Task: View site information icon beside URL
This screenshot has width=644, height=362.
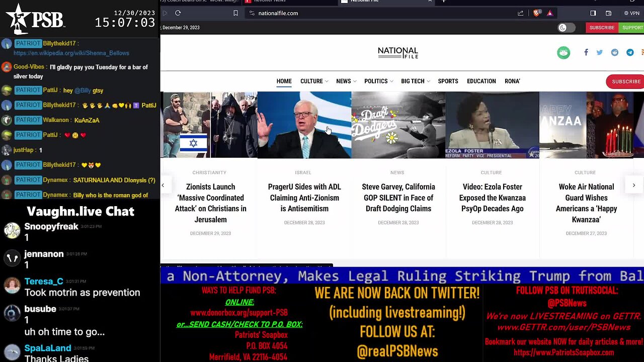Action: pos(252,13)
